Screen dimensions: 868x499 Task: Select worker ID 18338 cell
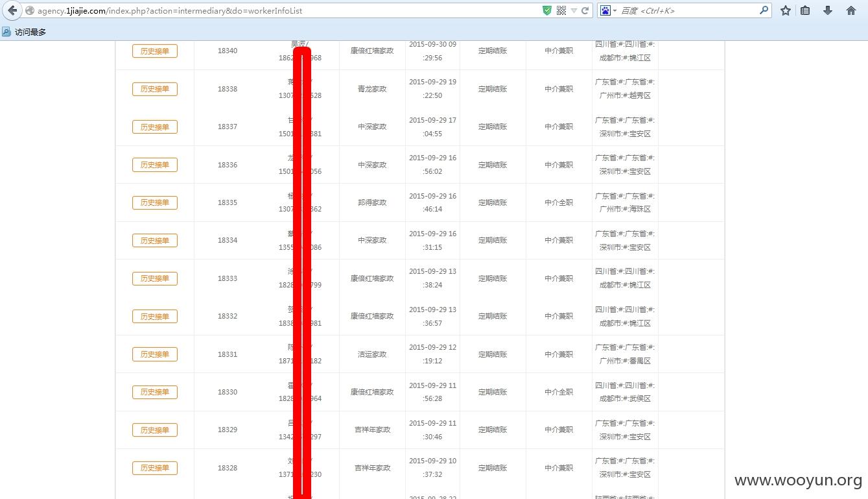pos(228,89)
